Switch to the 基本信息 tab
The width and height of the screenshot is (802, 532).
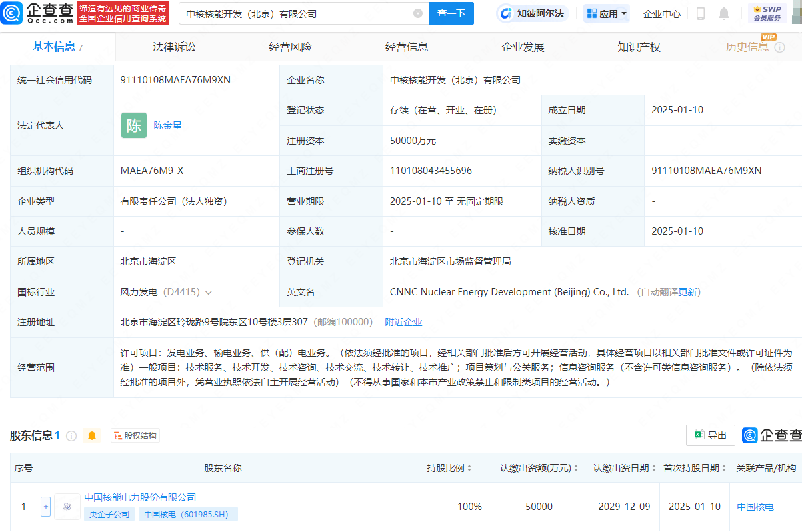[57, 47]
